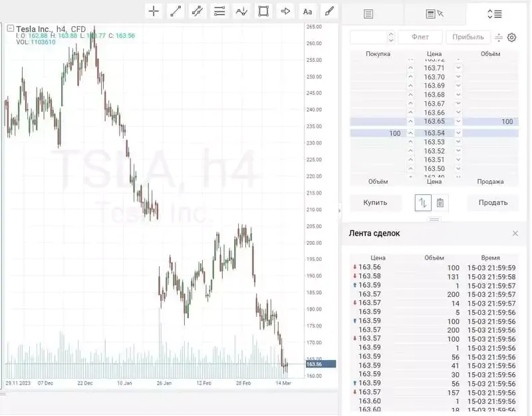Click down chevron beside price 163.67

(458, 104)
